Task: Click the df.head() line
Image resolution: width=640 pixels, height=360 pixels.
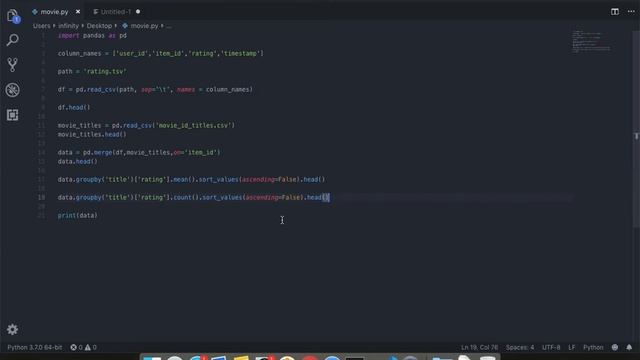Action: (73, 107)
